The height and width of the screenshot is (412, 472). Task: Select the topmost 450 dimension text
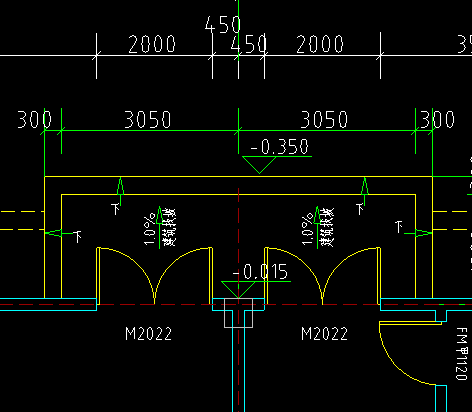pyautogui.click(x=223, y=25)
